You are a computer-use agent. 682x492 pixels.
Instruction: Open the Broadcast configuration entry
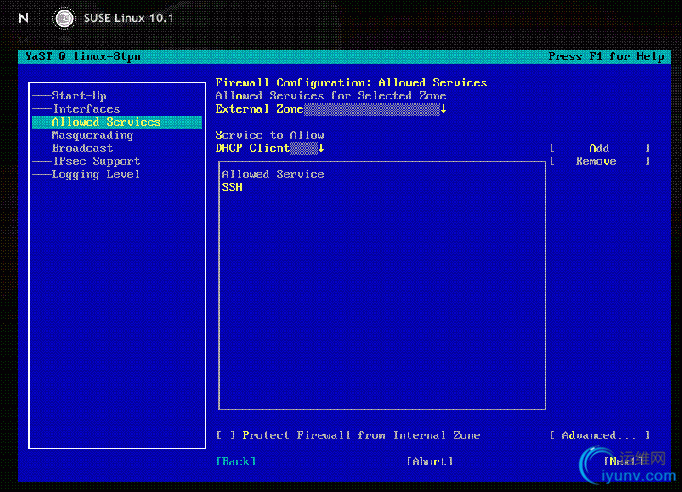[x=82, y=148]
